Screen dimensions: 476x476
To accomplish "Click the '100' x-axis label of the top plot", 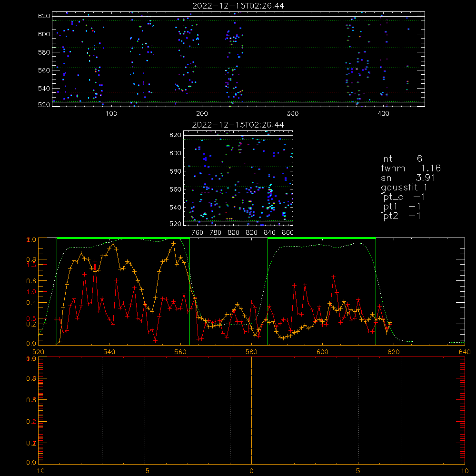I will (111, 114).
